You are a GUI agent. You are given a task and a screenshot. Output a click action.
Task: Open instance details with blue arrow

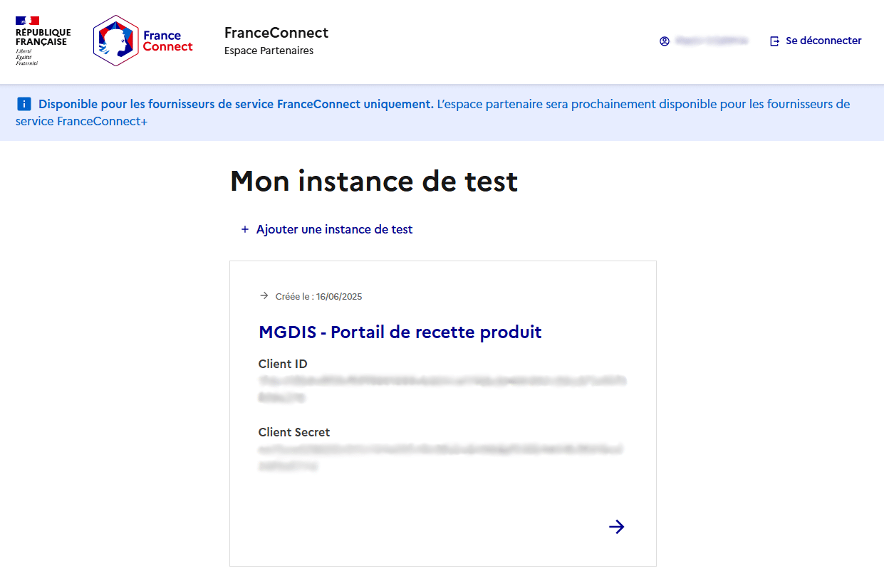pyautogui.click(x=617, y=527)
